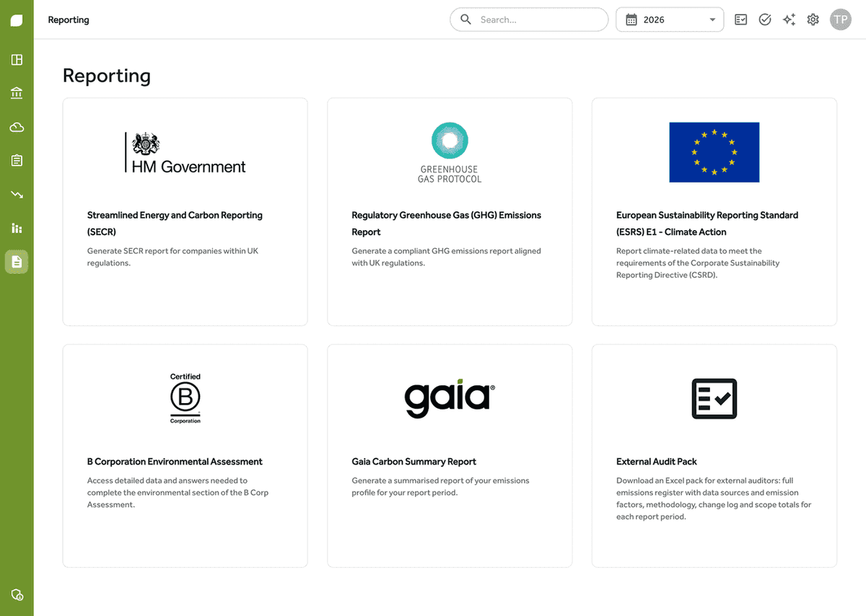Image resolution: width=866 pixels, height=616 pixels.
Task: Open the bank building icon in sidebar
Action: pyautogui.click(x=17, y=93)
